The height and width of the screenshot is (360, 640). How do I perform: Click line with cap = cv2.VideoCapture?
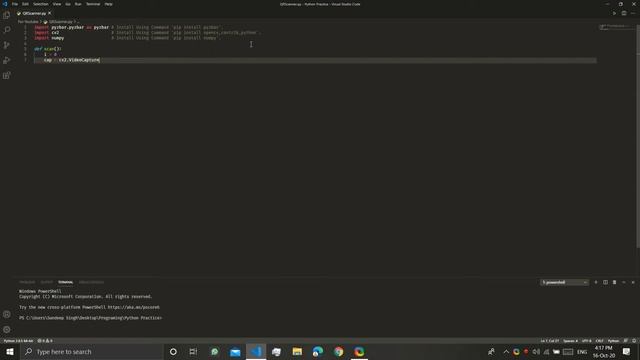(x=315, y=60)
